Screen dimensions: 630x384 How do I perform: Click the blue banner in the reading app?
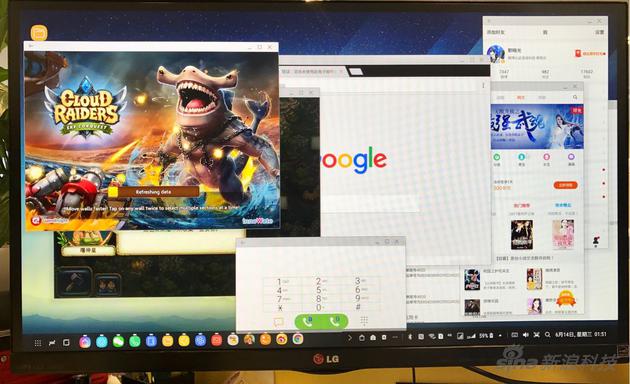coord(537,127)
